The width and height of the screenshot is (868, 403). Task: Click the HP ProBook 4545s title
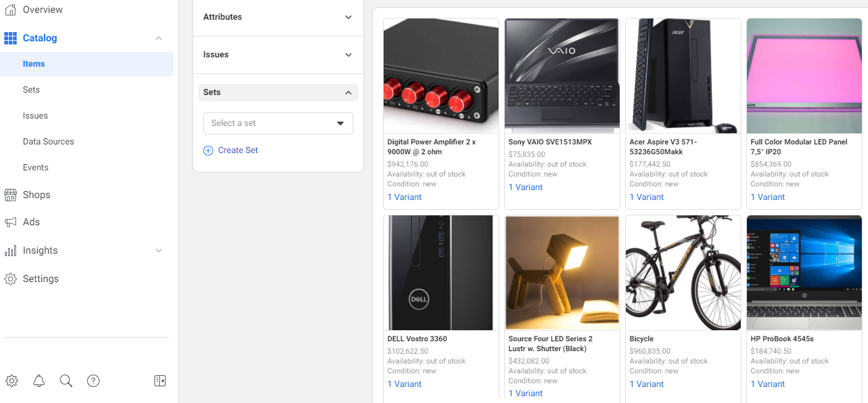[782, 339]
